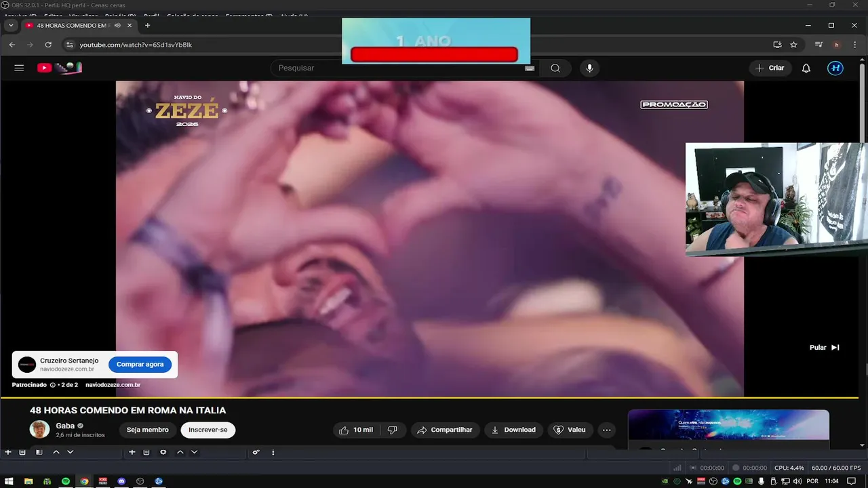
Task: Open File Explorer from taskbar
Action: click(x=28, y=481)
